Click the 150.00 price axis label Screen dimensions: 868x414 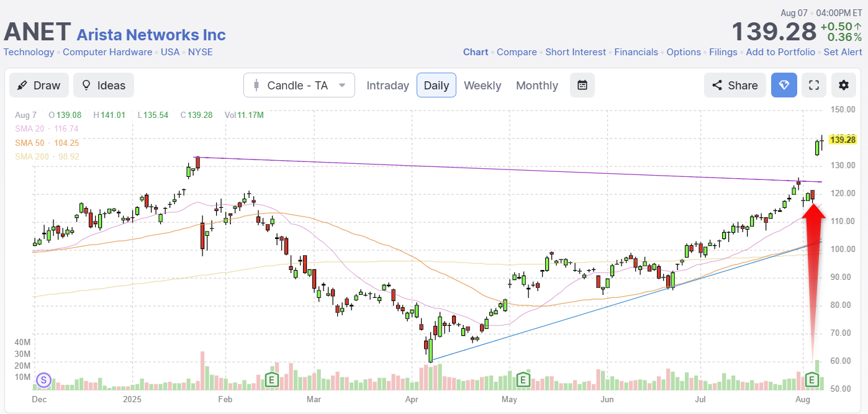click(x=843, y=110)
